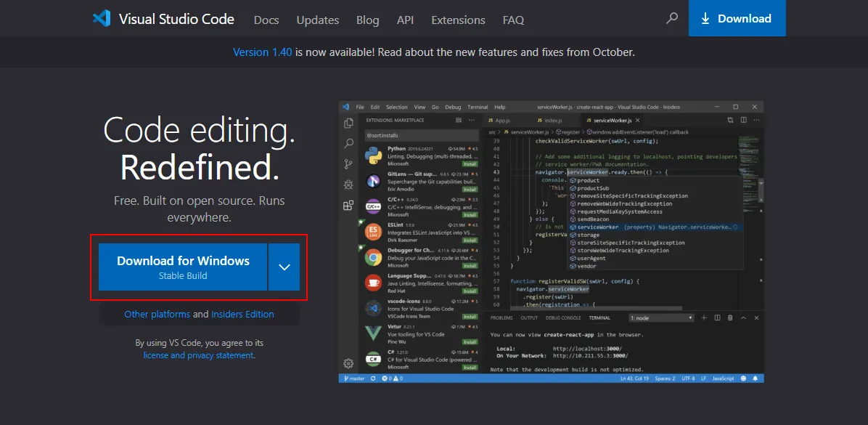Open the license and privacy statement link

coord(198,356)
